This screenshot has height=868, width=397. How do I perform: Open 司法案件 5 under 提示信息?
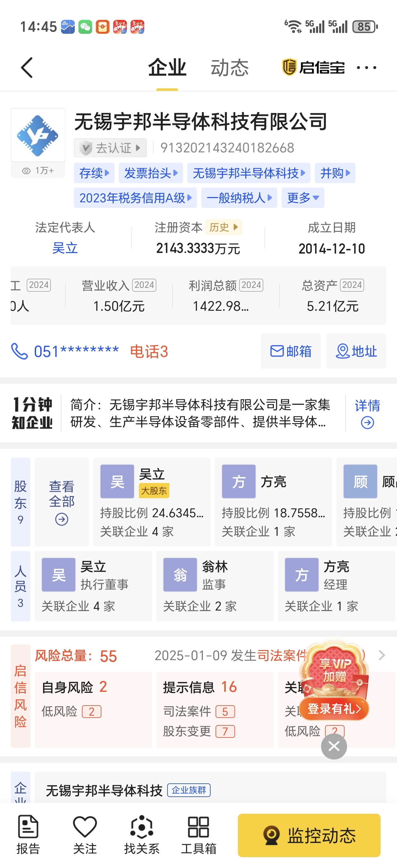(199, 711)
